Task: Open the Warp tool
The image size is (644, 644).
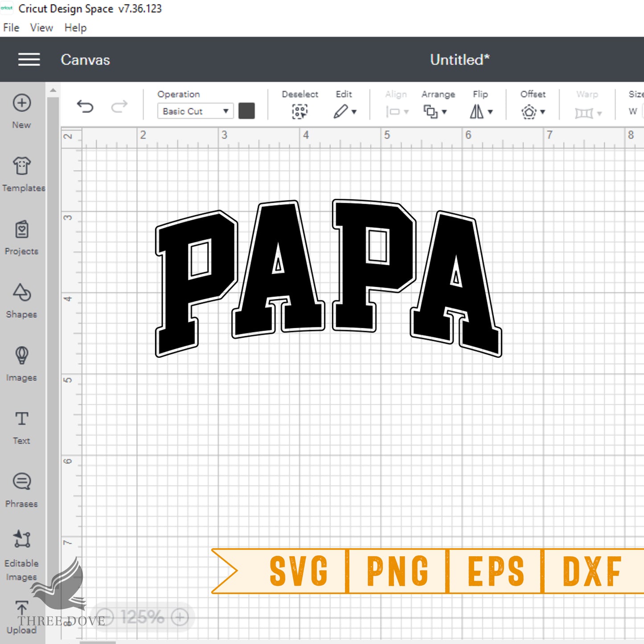Action: 584,113
